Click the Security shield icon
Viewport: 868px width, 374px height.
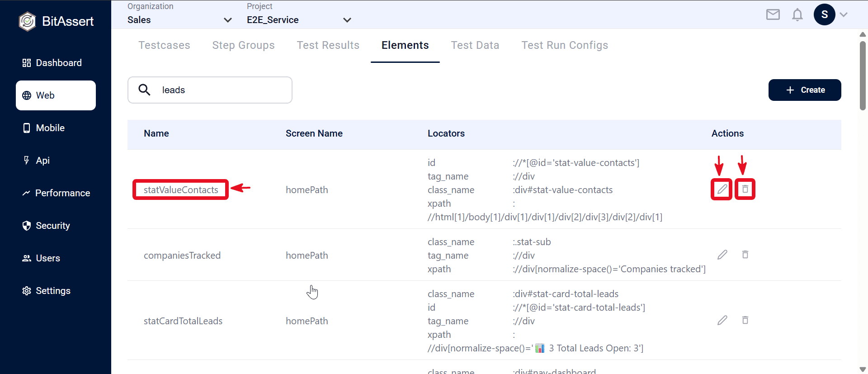pos(27,226)
